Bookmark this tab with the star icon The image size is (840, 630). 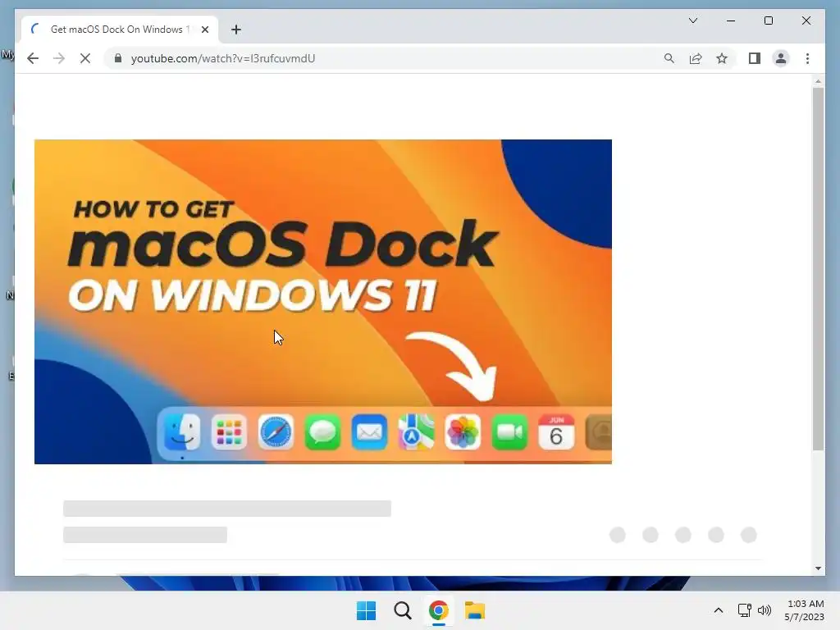(722, 58)
